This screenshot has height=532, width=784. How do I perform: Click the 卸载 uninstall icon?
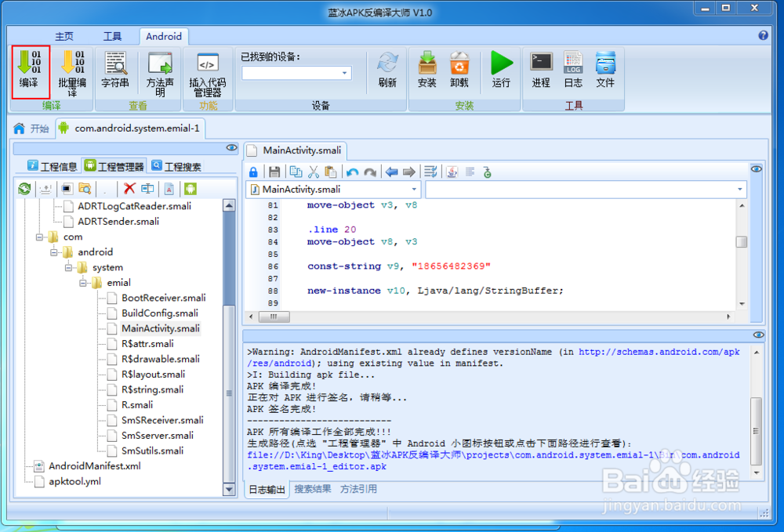[459, 70]
